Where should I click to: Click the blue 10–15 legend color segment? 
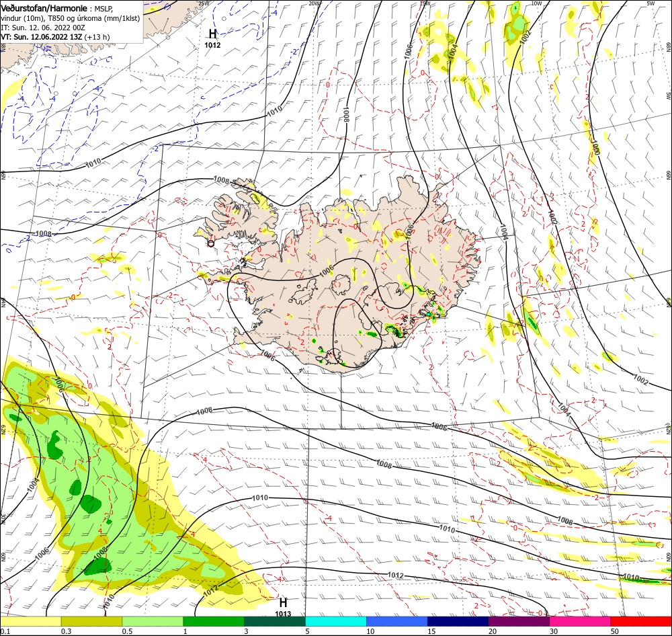397,621
